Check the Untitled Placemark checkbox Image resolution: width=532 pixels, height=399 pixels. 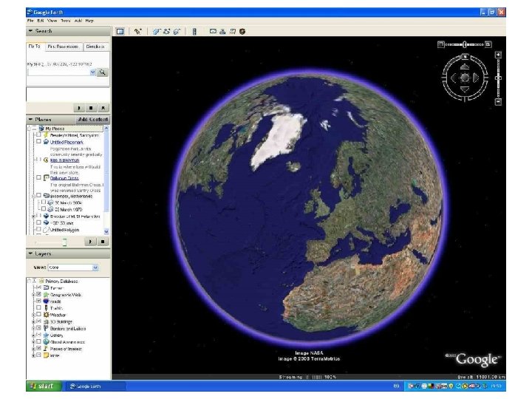[39, 141]
